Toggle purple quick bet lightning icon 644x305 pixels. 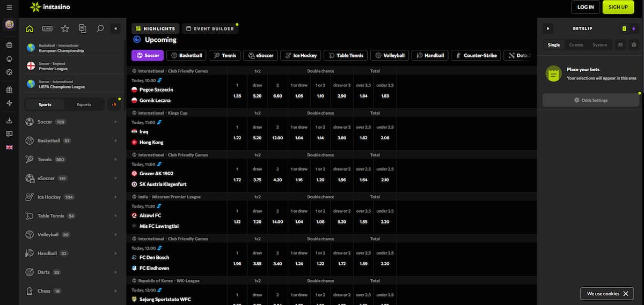[x=634, y=28]
